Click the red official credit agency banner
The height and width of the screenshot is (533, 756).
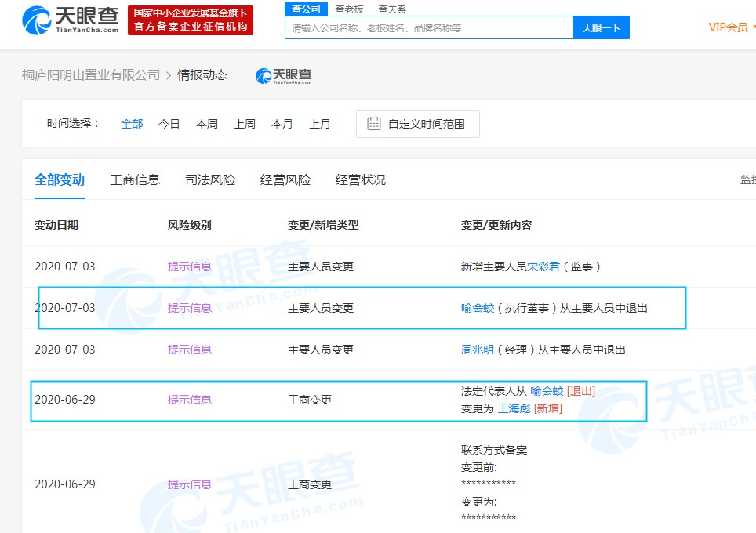click(x=191, y=20)
